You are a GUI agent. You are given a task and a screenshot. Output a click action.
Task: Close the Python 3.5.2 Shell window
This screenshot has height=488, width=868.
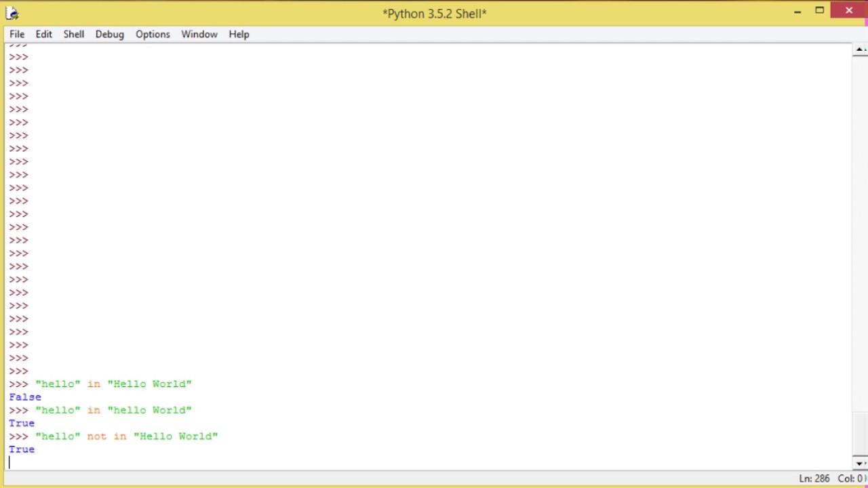pos(849,11)
